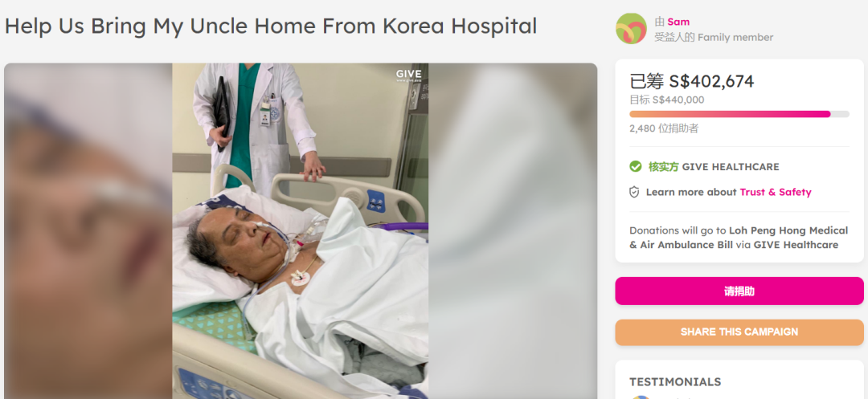Click the GIVE watermark logo on photo
Image resolution: width=868 pixels, height=399 pixels.
(408, 75)
